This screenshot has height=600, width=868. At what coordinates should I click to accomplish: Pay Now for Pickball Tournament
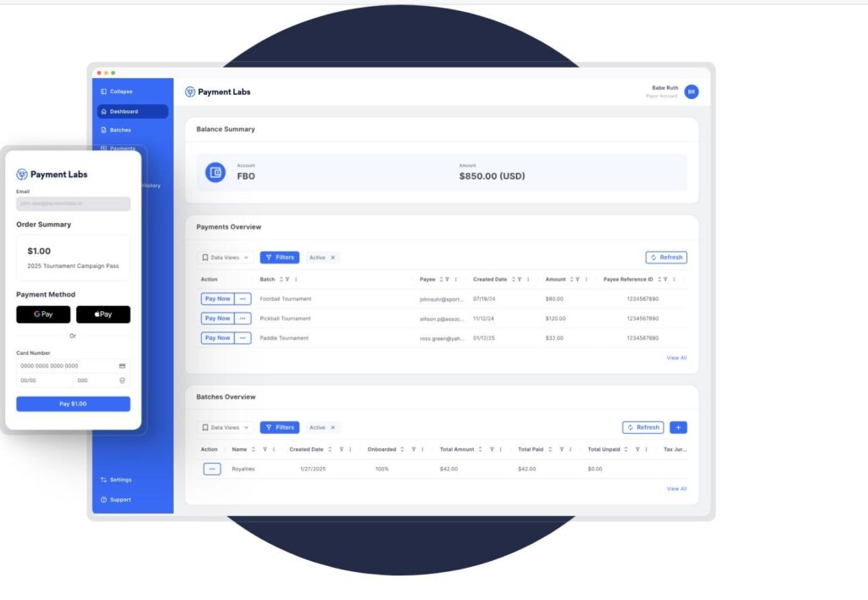[x=218, y=319]
